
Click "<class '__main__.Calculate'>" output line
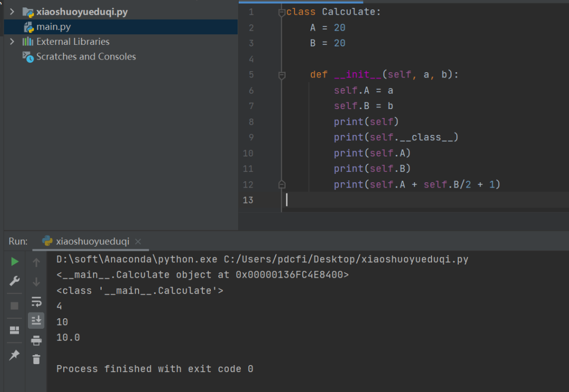(x=140, y=290)
